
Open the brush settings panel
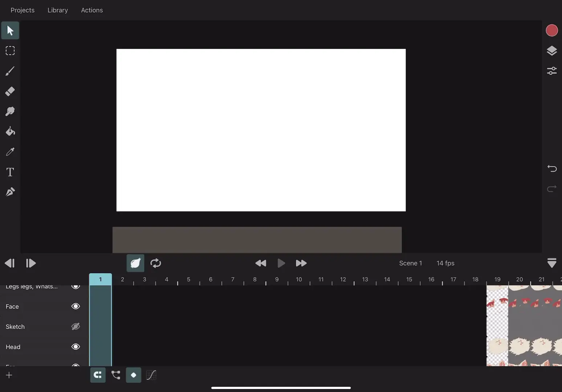[552, 70]
